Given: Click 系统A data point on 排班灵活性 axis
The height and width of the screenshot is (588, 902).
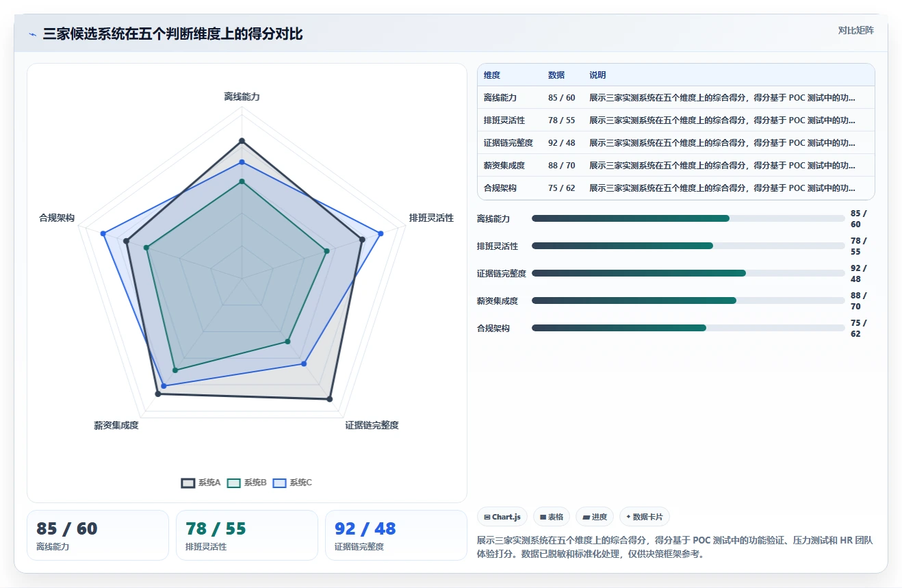Looking at the screenshot, I should point(362,240).
